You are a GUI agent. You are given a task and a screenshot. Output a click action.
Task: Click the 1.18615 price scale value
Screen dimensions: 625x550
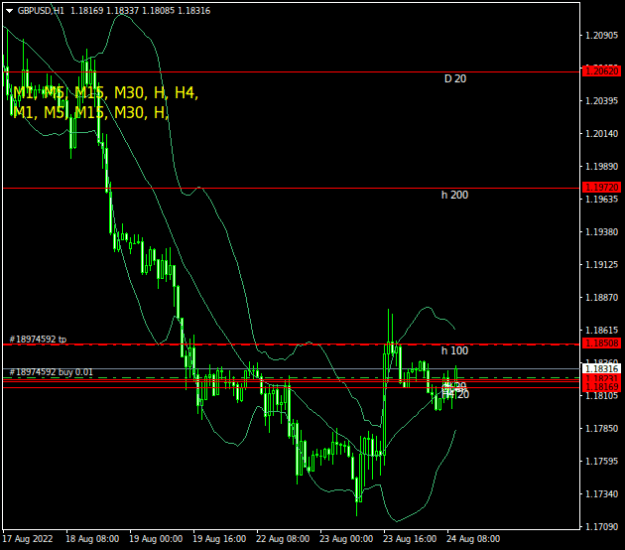tap(601, 330)
